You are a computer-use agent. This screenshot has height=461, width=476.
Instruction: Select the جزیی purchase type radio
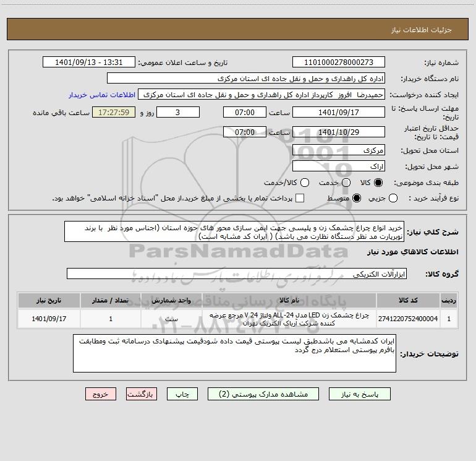coord(393,198)
